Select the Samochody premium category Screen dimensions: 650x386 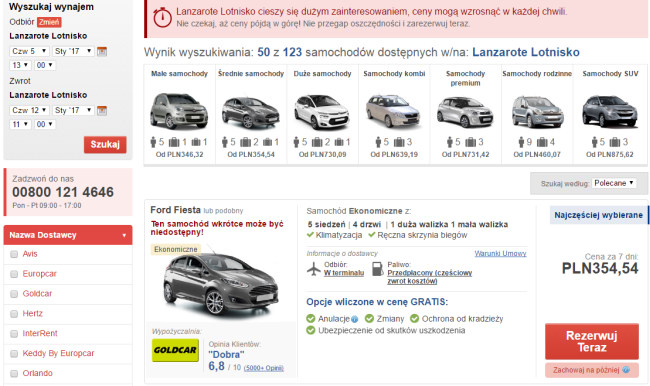coord(466,114)
